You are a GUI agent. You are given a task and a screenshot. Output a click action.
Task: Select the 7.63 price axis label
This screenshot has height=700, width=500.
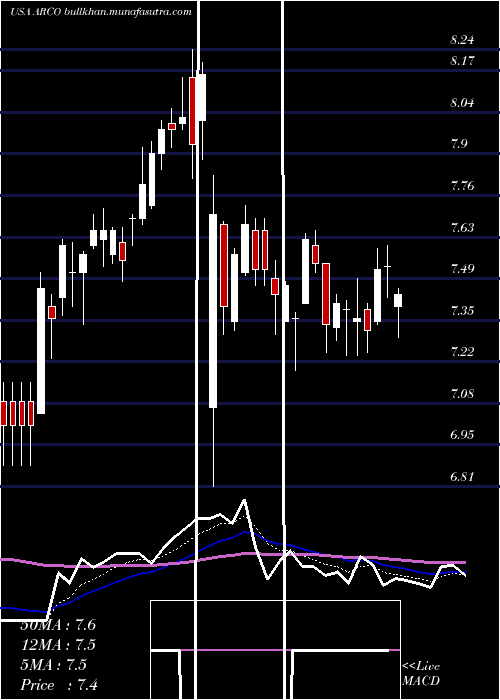coord(462,228)
